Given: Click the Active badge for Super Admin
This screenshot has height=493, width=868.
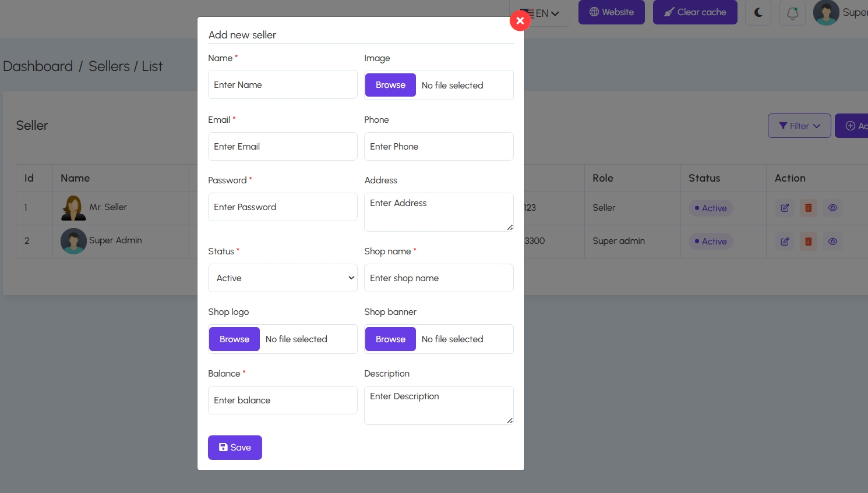Looking at the screenshot, I should click(x=711, y=242).
